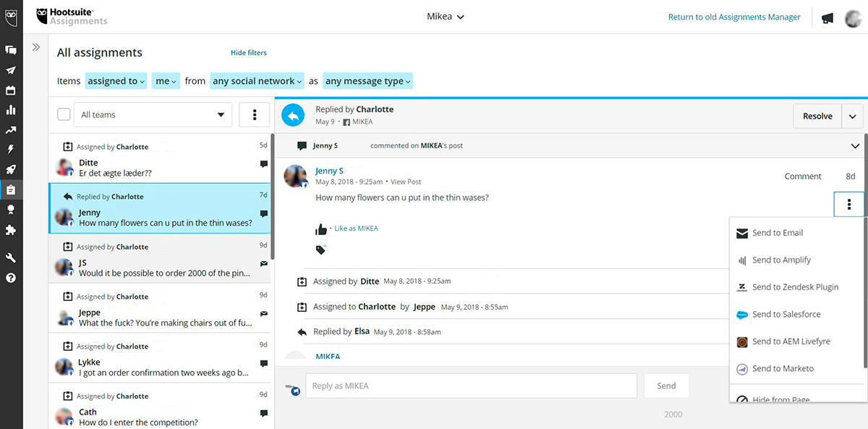Click the Jenny S name link
This screenshot has height=429, width=868.
pyautogui.click(x=330, y=171)
